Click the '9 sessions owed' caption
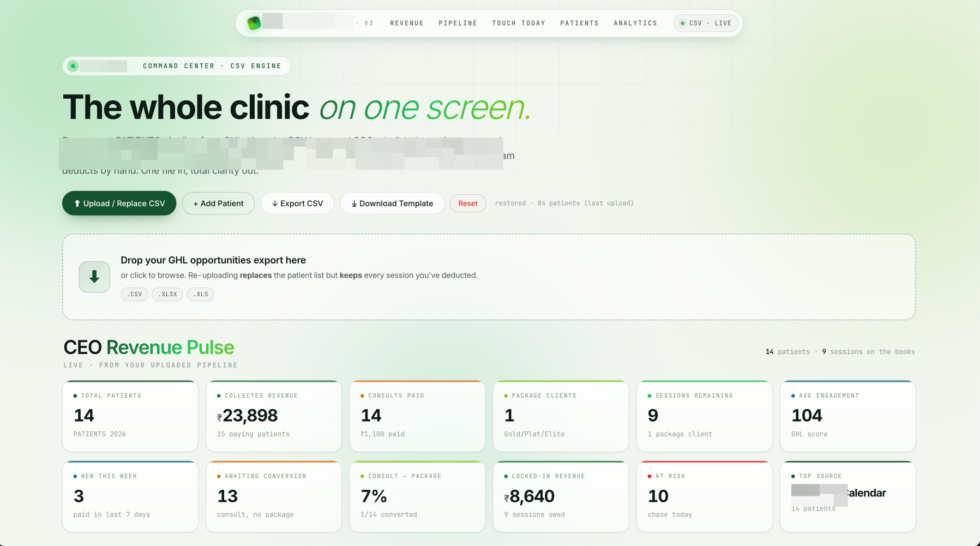Screen dimensions: 980x546 pyautogui.click(x=534, y=515)
